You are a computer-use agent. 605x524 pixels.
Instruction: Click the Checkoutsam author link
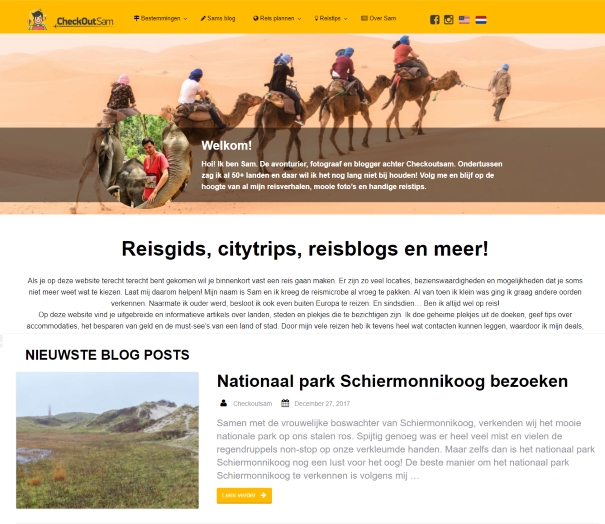click(x=252, y=404)
